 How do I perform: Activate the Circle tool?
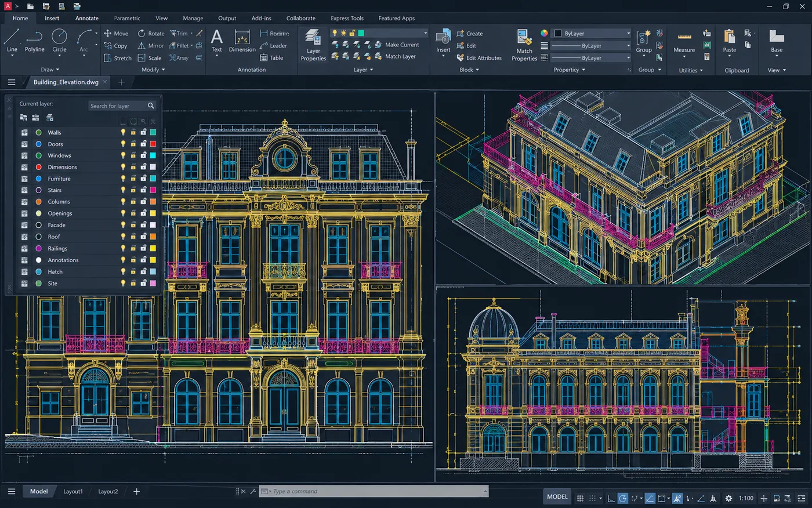(59, 41)
